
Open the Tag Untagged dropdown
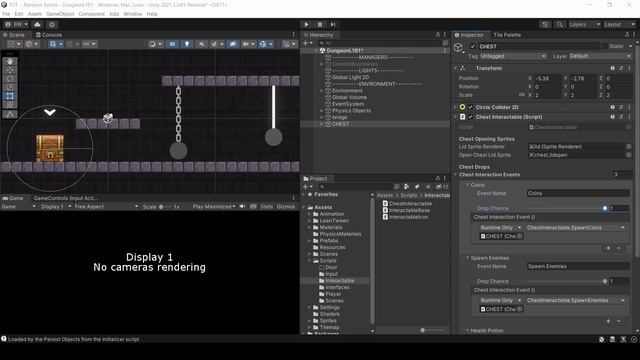(513, 56)
